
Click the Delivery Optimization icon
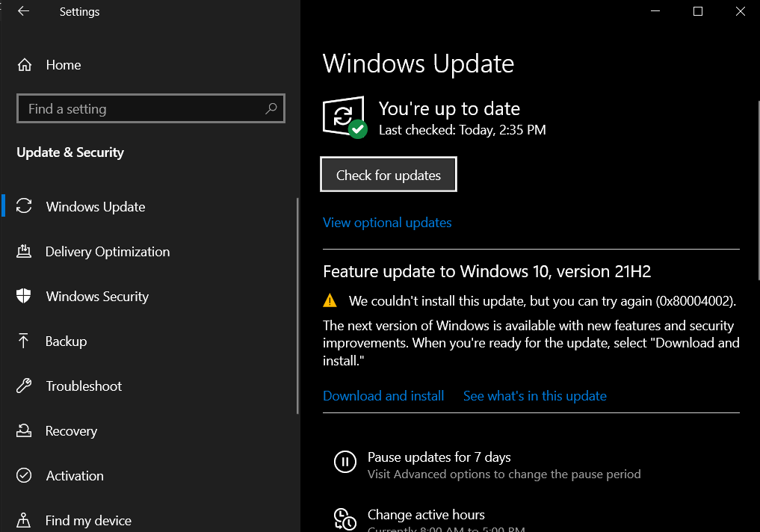24,251
